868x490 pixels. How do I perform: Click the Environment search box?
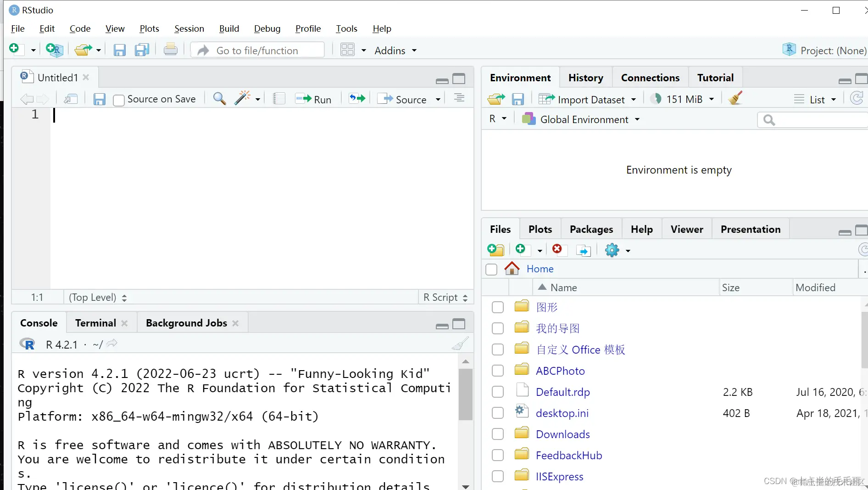[812, 120]
